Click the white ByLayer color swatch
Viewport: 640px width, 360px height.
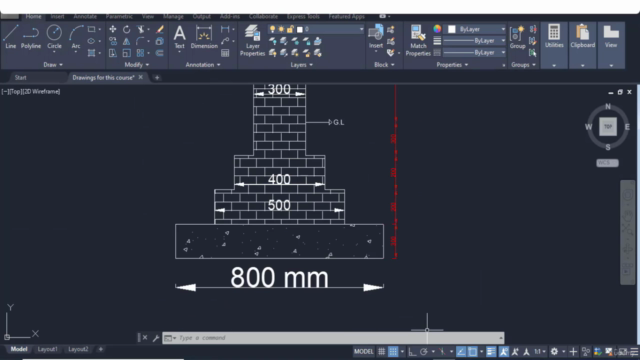tap(451, 29)
